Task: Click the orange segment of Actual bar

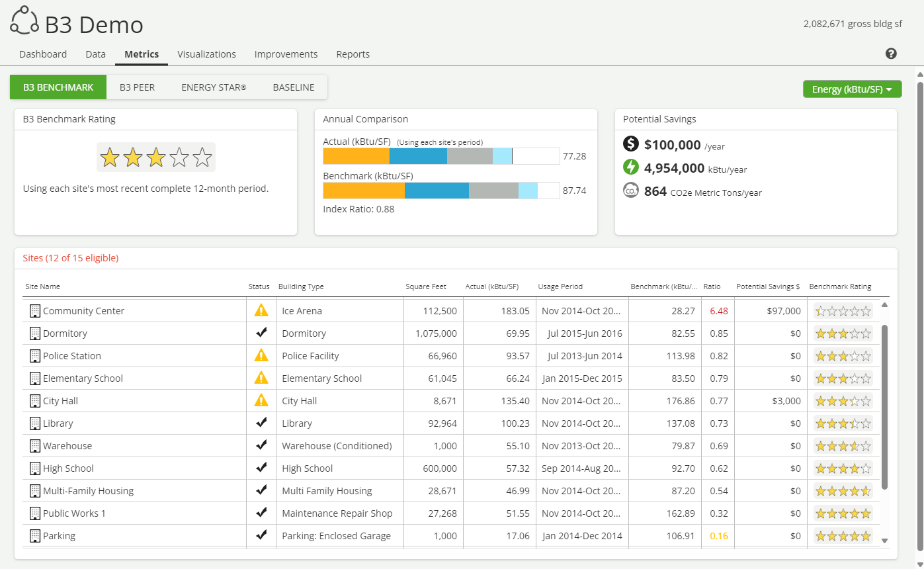Action: point(356,156)
